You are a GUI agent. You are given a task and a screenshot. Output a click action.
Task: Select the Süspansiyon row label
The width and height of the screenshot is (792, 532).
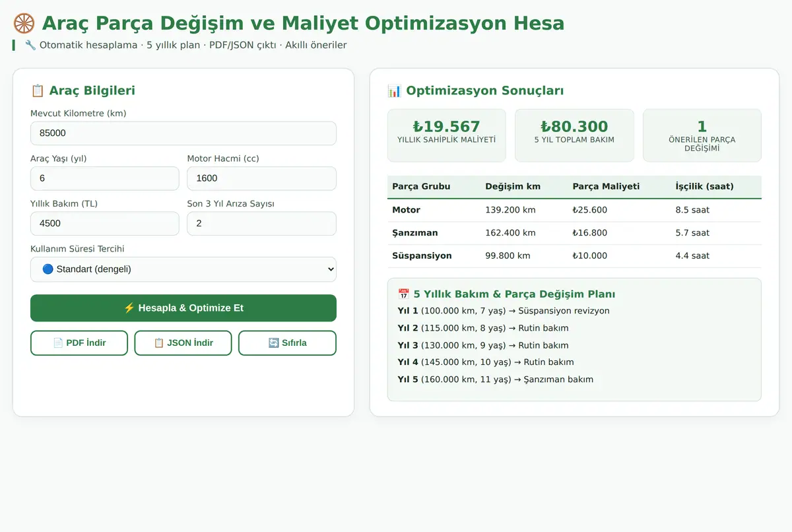[422, 255]
